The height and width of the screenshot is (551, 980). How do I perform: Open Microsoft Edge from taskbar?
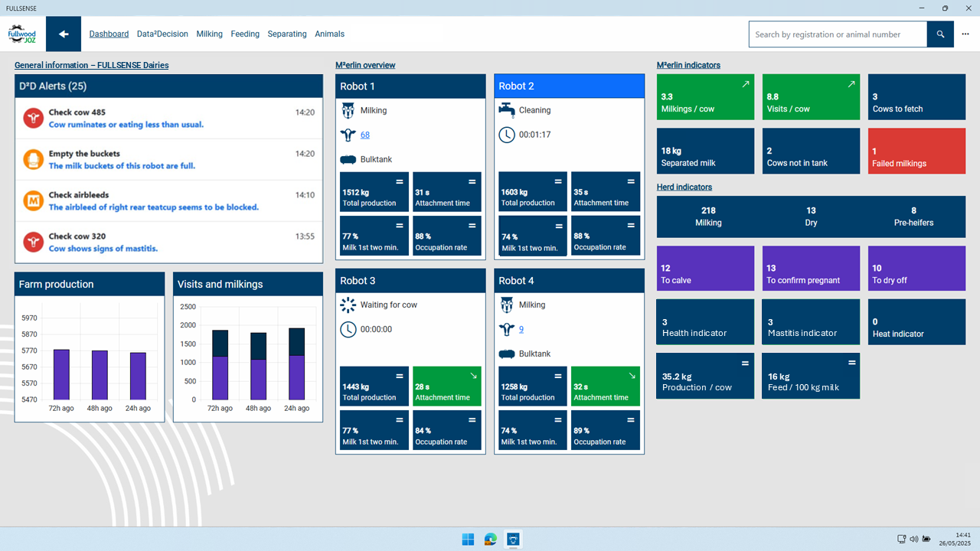[491, 540]
